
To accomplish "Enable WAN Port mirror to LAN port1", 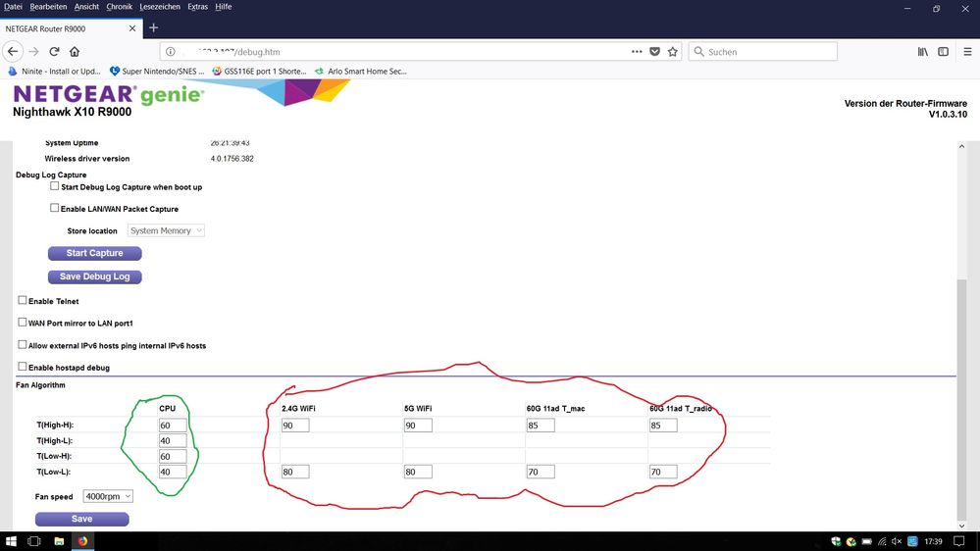I will pyautogui.click(x=23, y=323).
